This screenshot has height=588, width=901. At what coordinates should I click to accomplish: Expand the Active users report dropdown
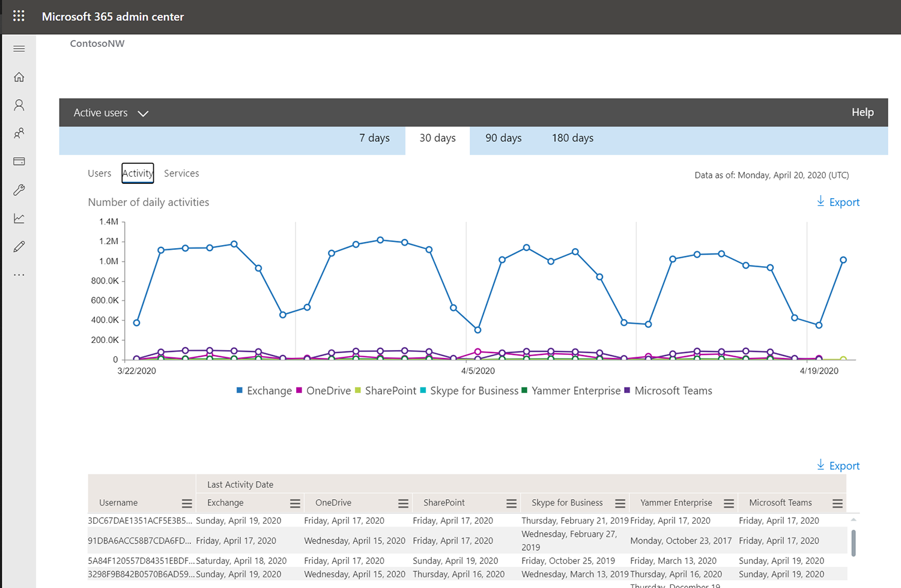(111, 113)
